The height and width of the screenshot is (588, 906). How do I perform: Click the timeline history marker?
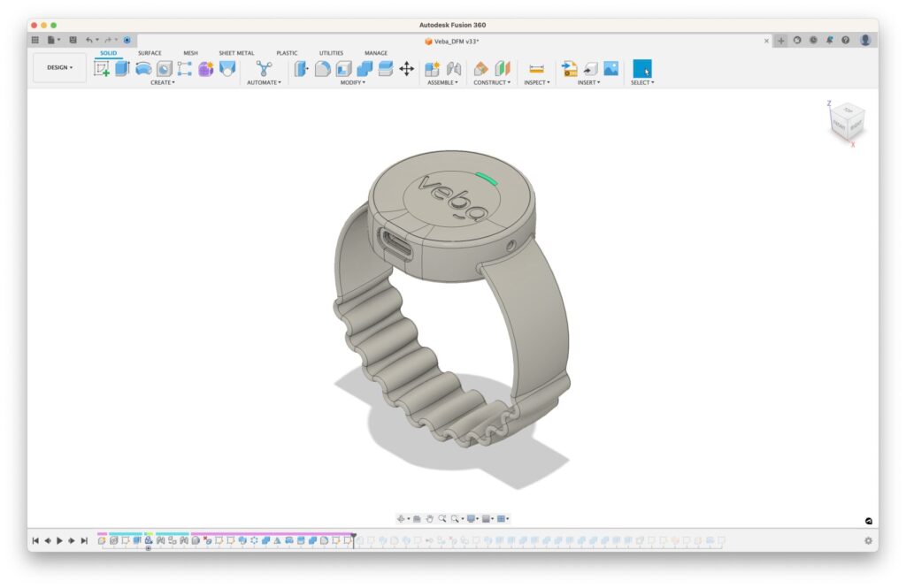[354, 539]
